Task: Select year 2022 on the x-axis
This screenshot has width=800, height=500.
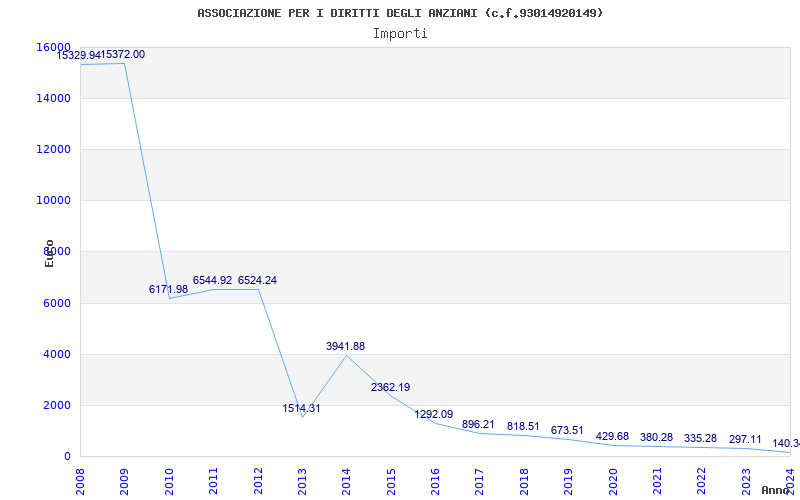Action: tap(702, 481)
